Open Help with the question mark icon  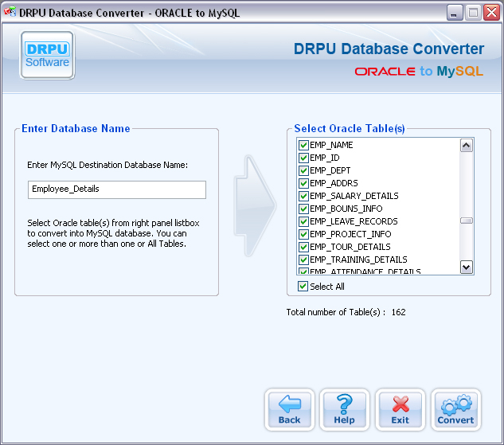[x=345, y=410]
